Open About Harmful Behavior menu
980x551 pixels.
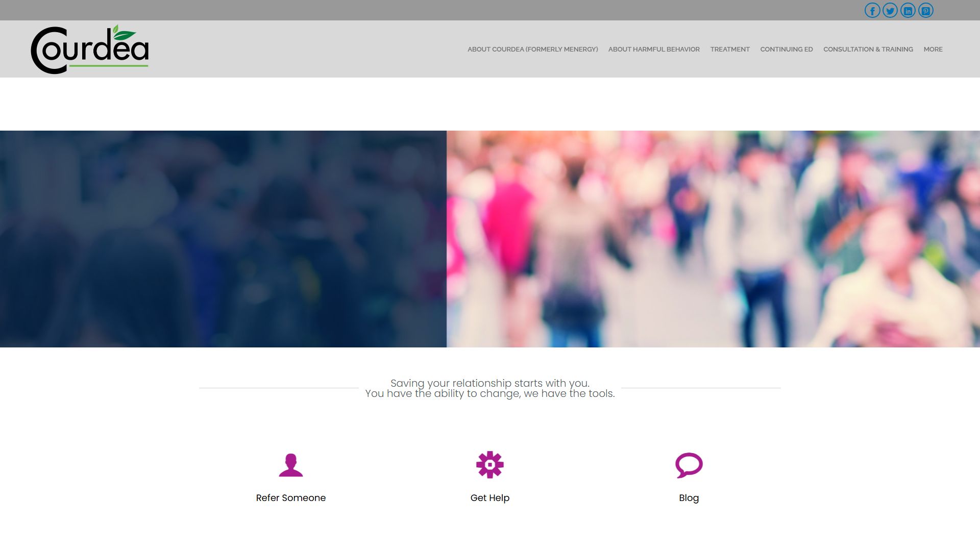[x=654, y=49]
